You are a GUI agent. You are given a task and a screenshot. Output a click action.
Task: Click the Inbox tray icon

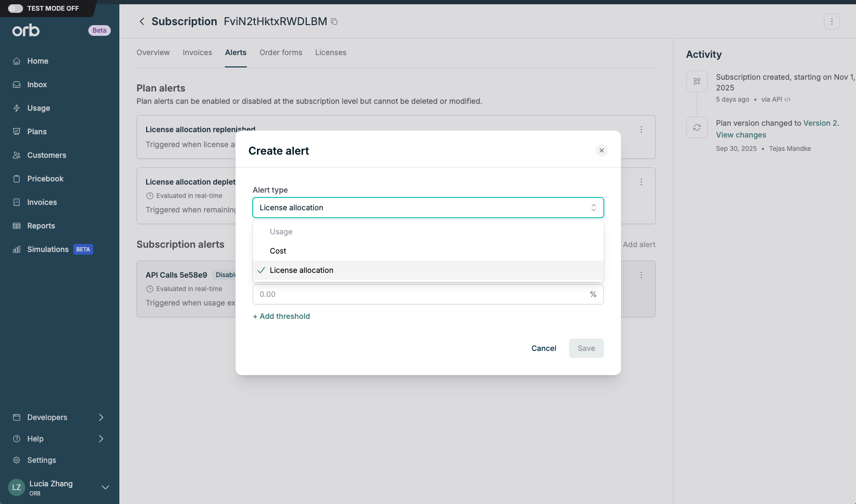click(17, 85)
